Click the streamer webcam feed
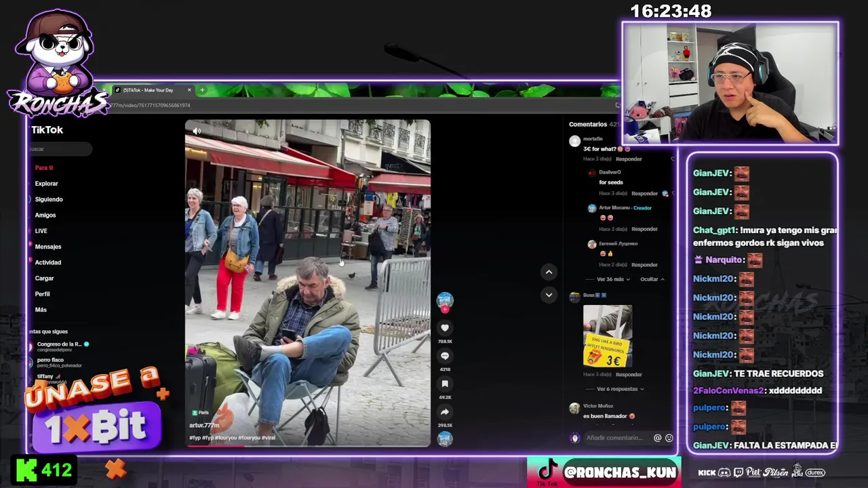The height and width of the screenshot is (488, 868). click(x=730, y=83)
